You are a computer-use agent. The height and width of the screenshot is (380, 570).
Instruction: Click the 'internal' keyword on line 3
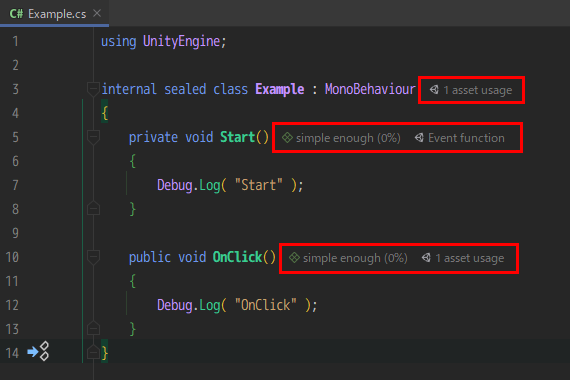point(129,89)
